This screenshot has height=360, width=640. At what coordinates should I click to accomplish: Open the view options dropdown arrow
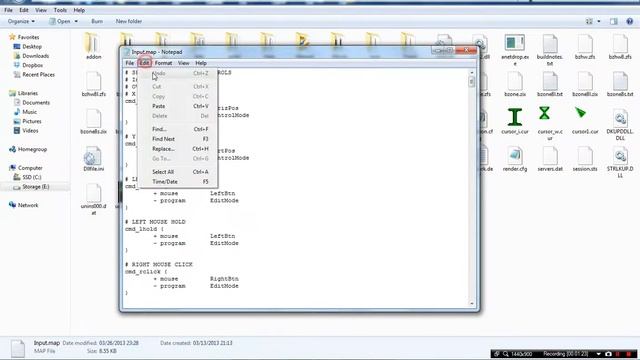tap(599, 21)
